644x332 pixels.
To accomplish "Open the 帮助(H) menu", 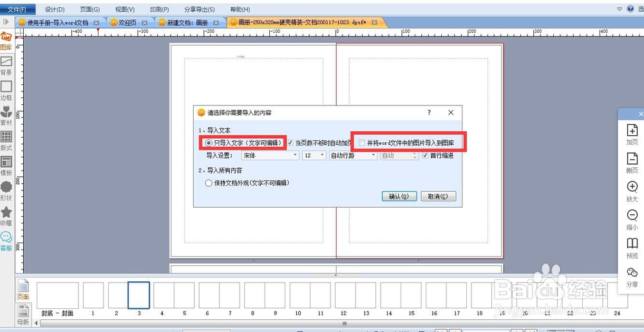I will [x=240, y=10].
